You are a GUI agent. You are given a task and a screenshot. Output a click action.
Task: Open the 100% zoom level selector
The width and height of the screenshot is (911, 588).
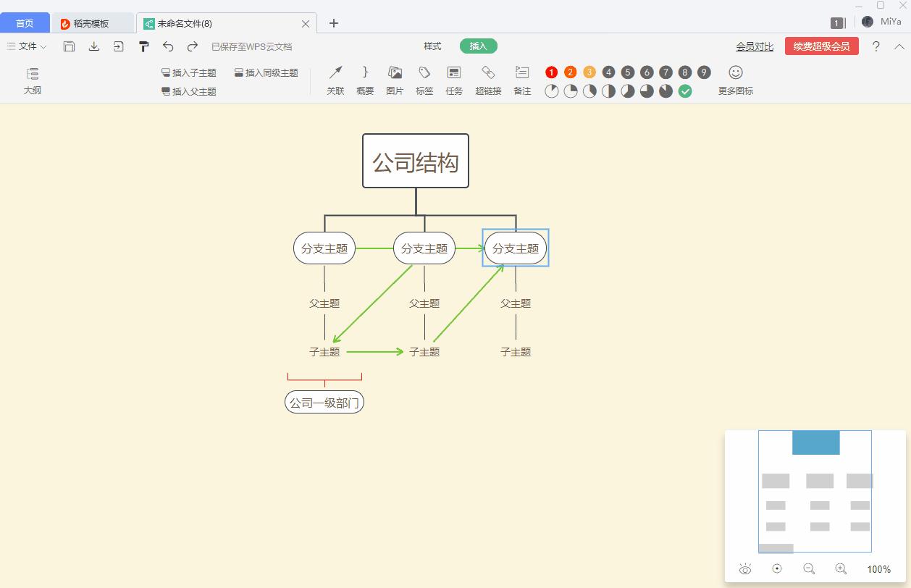coord(878,570)
